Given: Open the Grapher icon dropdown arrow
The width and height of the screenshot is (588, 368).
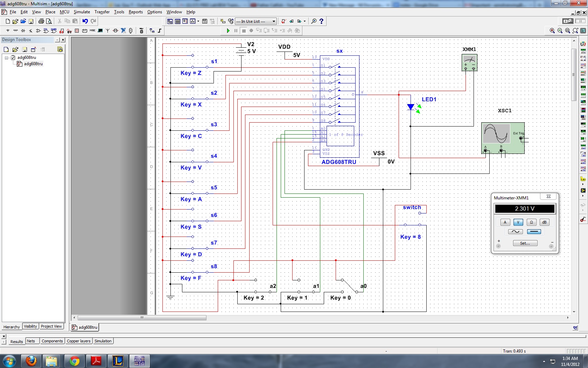Looking at the screenshot, I should pos(198,21).
